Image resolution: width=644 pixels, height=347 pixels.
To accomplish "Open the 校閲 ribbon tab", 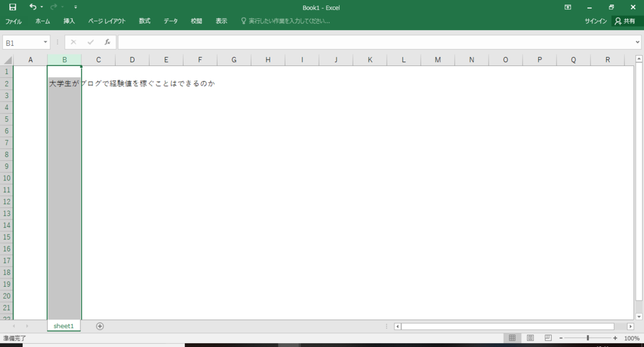I will click(196, 21).
